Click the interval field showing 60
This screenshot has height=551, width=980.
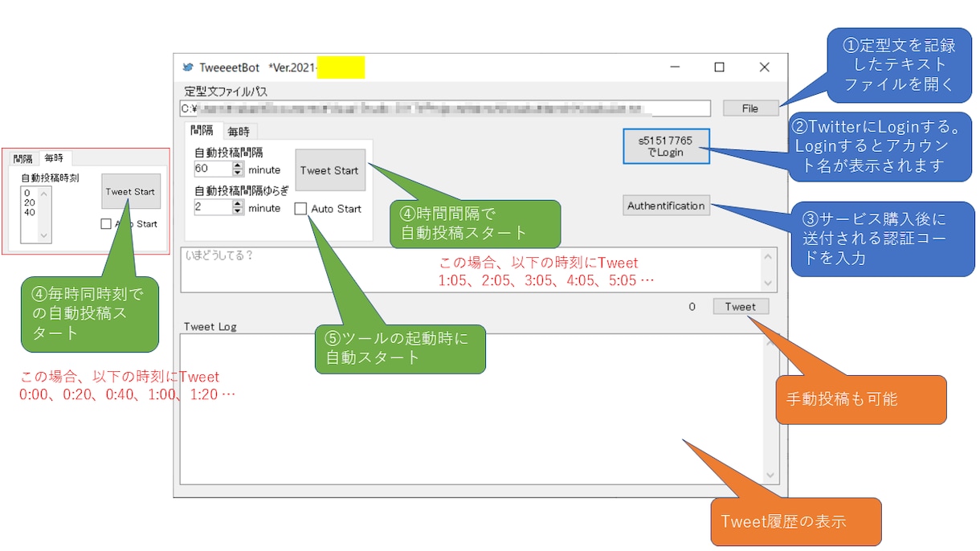pos(213,169)
